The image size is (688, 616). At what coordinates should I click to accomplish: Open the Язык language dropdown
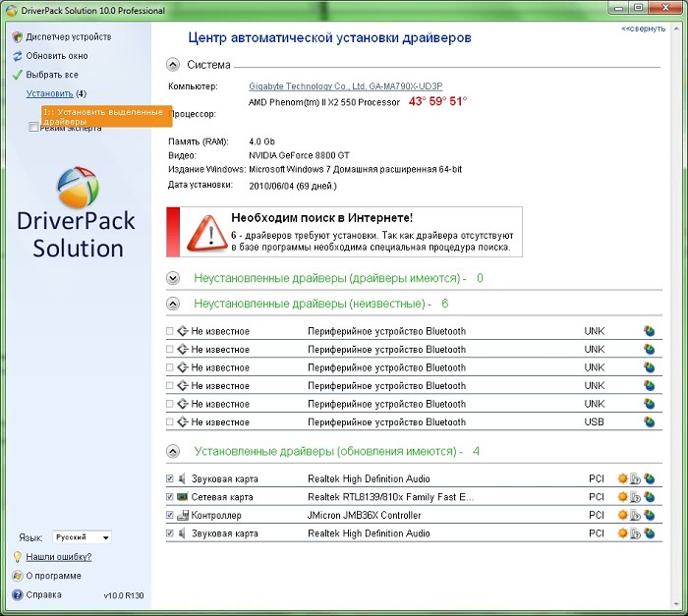tap(82, 537)
